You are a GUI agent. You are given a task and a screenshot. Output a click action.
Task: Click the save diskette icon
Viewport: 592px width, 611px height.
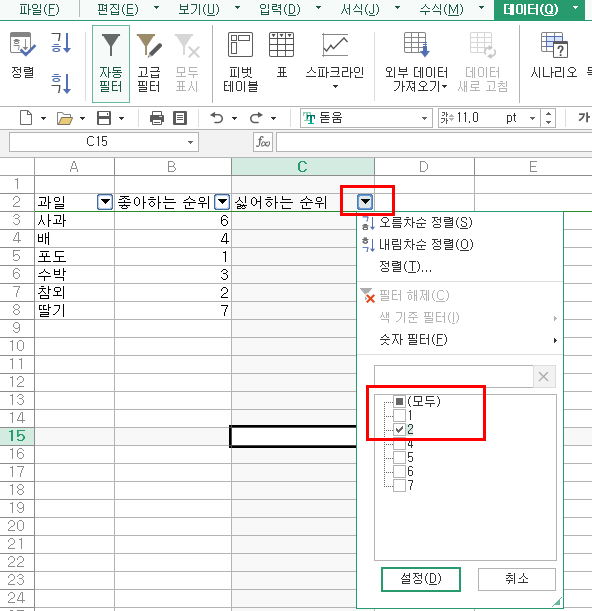coord(104,118)
